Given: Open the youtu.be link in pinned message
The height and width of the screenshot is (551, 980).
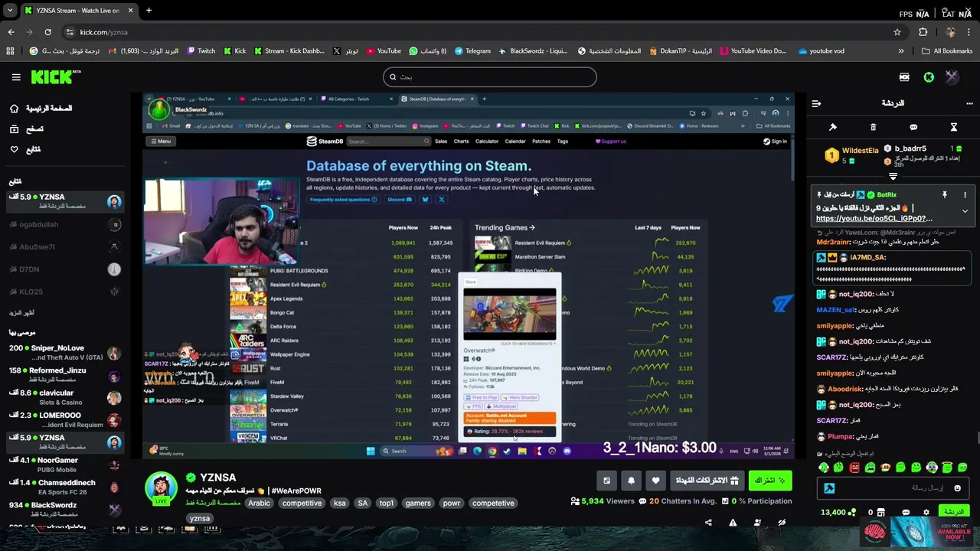Looking at the screenshot, I should click(x=874, y=219).
